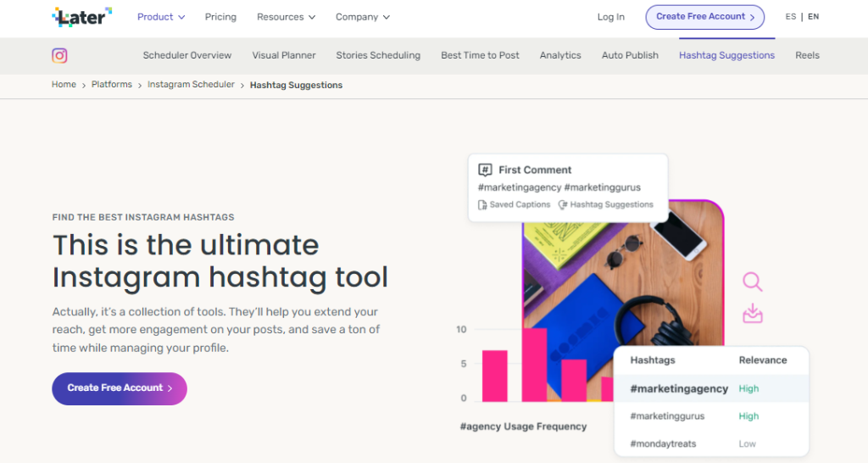
Task: Expand the Product dropdown menu
Action: (160, 17)
